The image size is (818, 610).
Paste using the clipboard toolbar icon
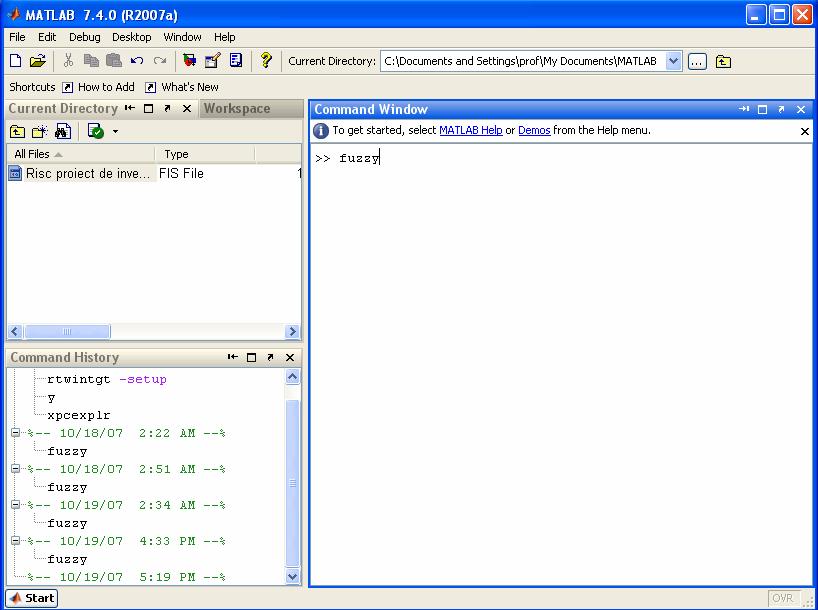pyautogui.click(x=114, y=61)
